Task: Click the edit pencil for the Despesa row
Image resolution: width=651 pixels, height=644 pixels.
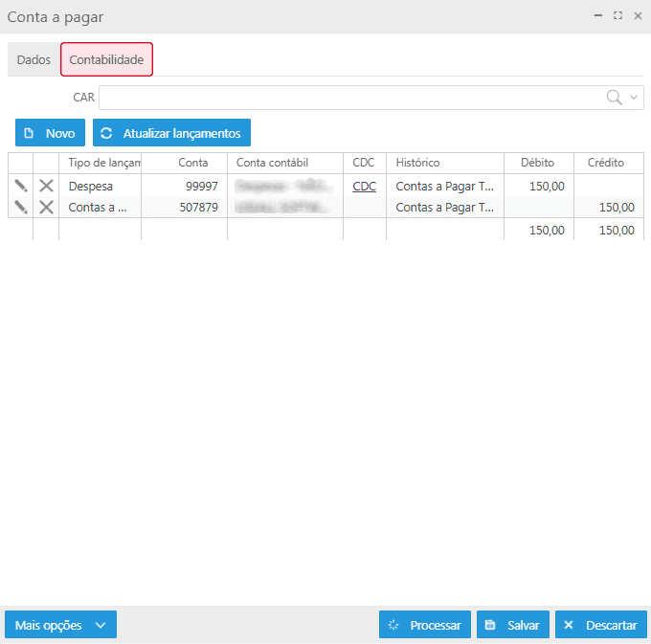Action: (20, 187)
